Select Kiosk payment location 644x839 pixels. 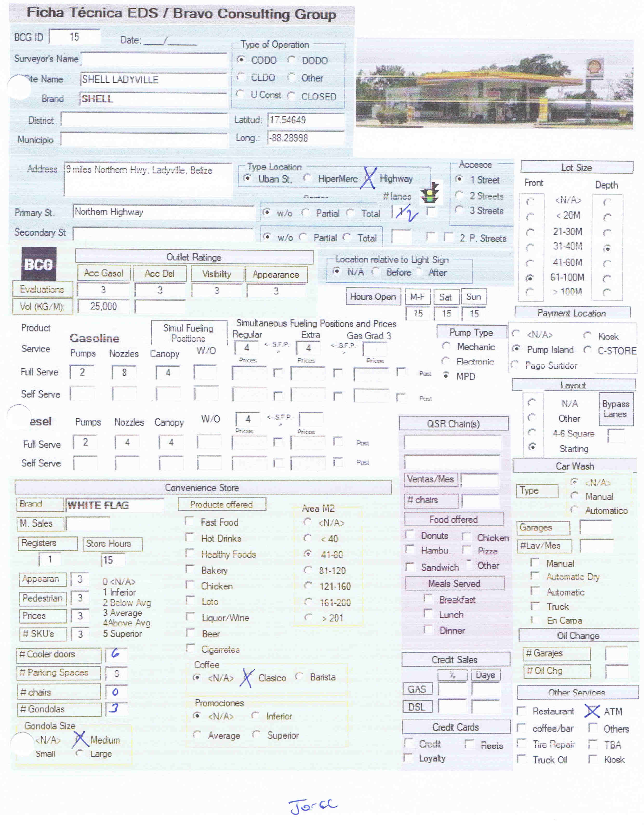[587, 335]
